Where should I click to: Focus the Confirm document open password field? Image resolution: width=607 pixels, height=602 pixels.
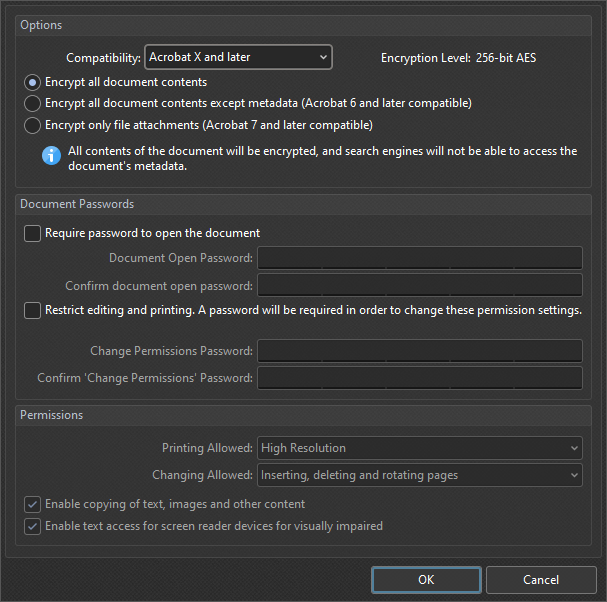pos(420,285)
